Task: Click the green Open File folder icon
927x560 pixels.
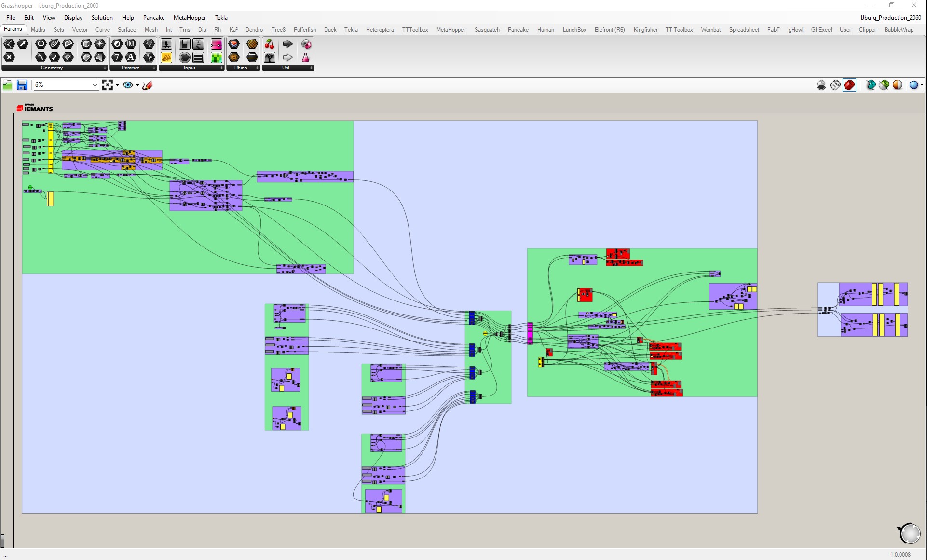Action: click(8, 85)
